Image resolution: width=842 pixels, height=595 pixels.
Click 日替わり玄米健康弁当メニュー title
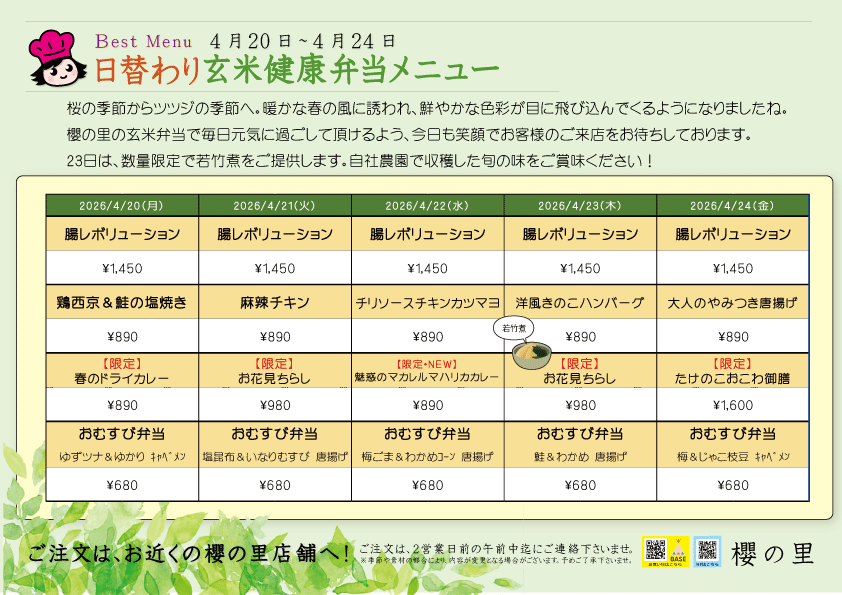[297, 70]
